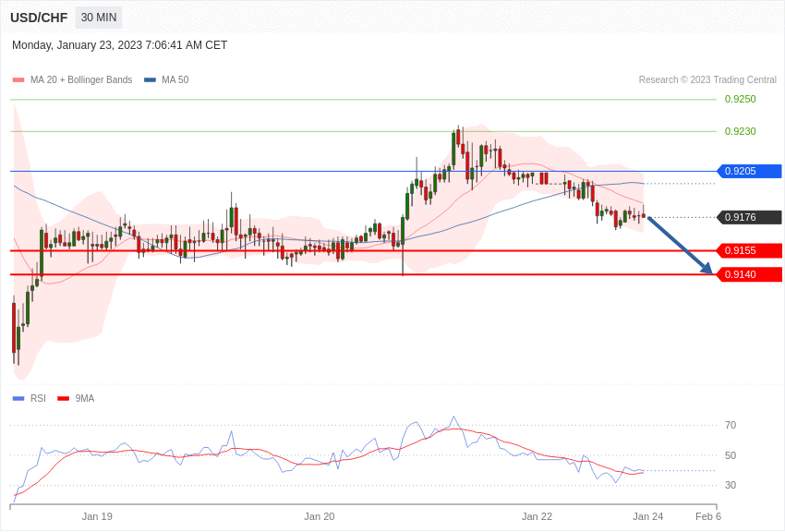
Task: Click the blue 0.9205 pivot price tag
Action: 750,171
